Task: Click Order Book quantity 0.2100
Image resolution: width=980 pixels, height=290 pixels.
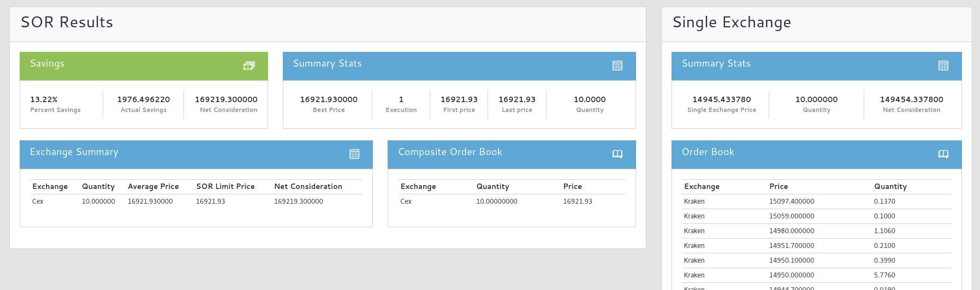Action: click(884, 246)
